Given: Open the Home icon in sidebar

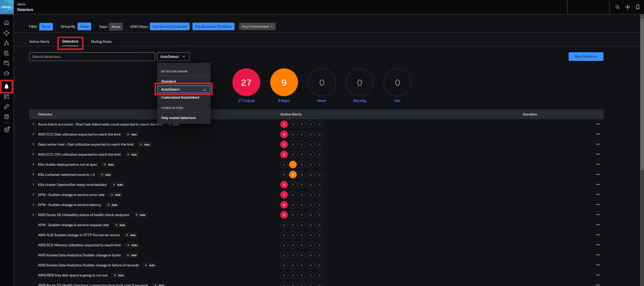Looking at the screenshot, I should click(6, 23).
